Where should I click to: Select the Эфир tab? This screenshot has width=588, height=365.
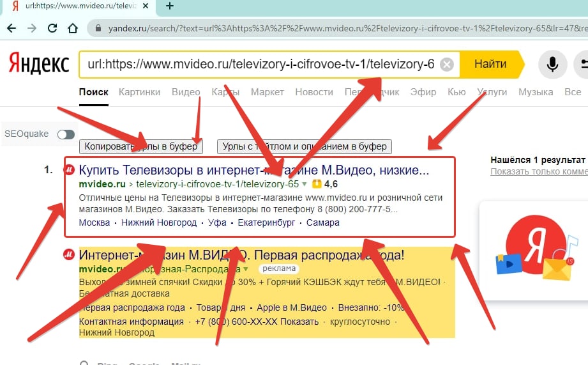coord(423,92)
